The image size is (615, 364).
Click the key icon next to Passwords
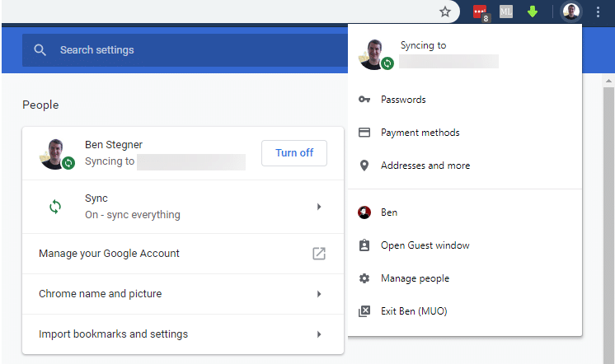364,100
